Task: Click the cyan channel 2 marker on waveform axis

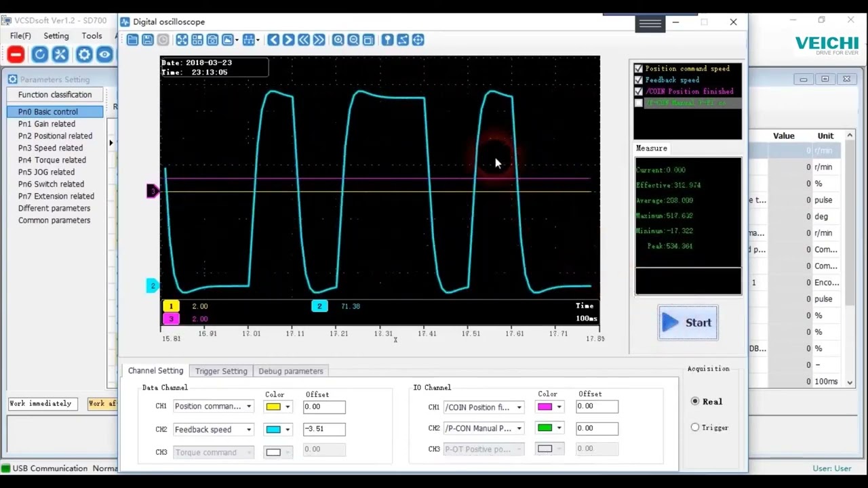Action: tap(153, 286)
